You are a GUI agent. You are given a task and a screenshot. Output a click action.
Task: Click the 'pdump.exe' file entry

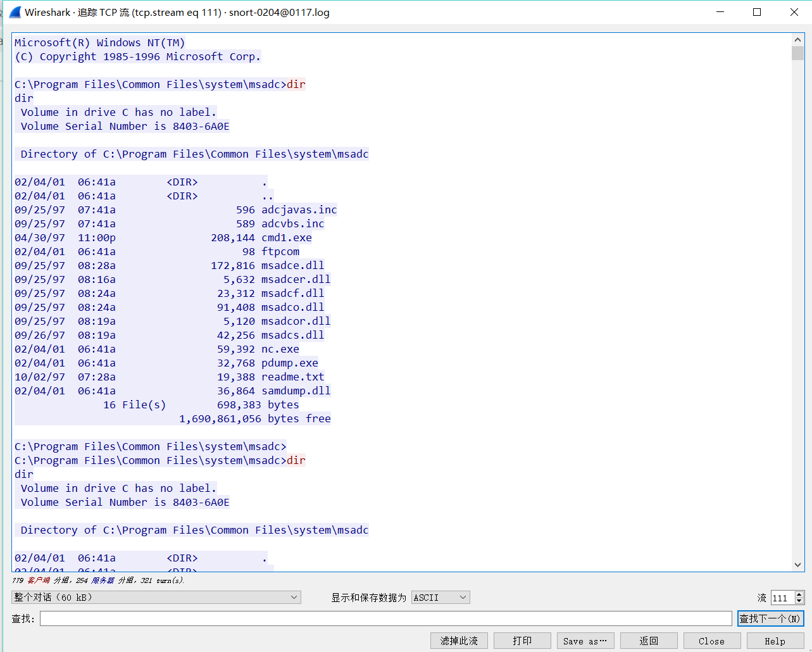(290, 363)
